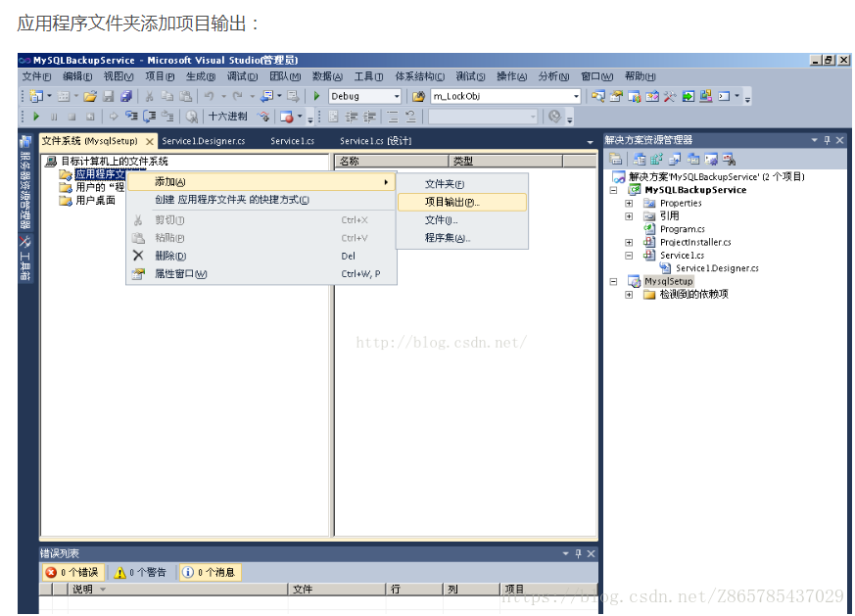Image resolution: width=855 pixels, height=616 pixels.
Task: Click the Save floppy disk icon
Action: [109, 97]
